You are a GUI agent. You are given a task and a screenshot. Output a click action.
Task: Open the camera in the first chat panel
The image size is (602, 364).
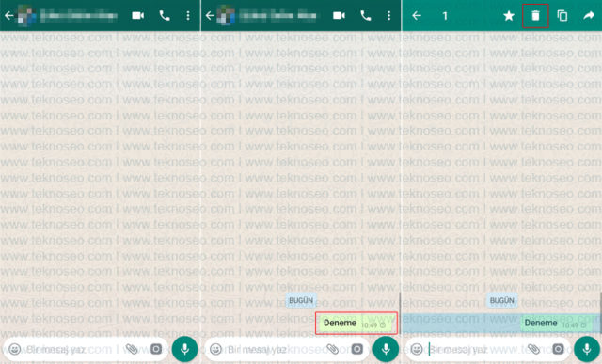pos(156,349)
